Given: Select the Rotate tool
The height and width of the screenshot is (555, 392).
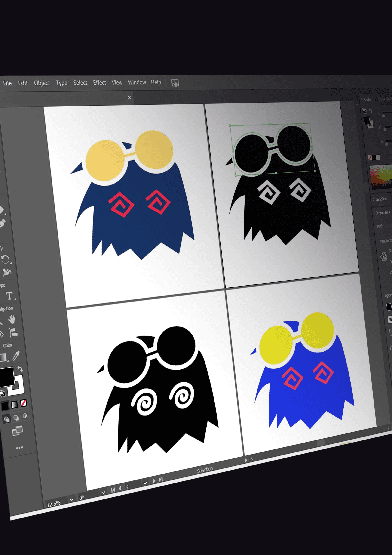Looking at the screenshot, I should point(5,259).
